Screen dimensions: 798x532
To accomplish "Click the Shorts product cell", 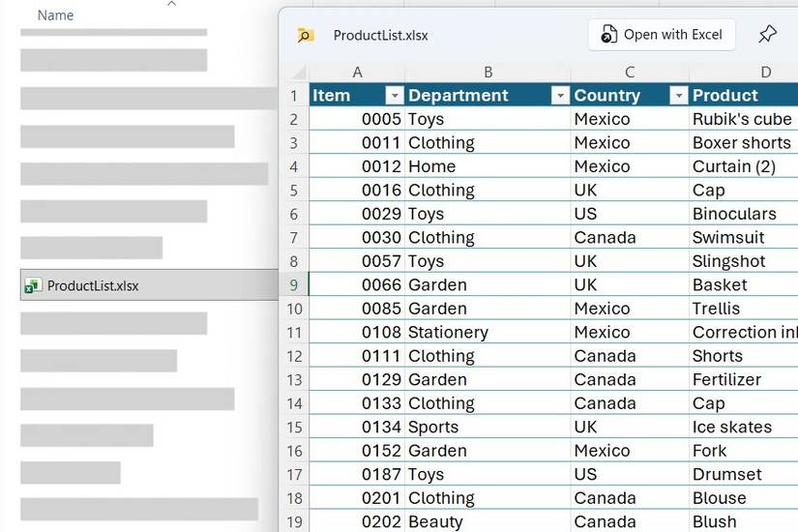I will [744, 356].
